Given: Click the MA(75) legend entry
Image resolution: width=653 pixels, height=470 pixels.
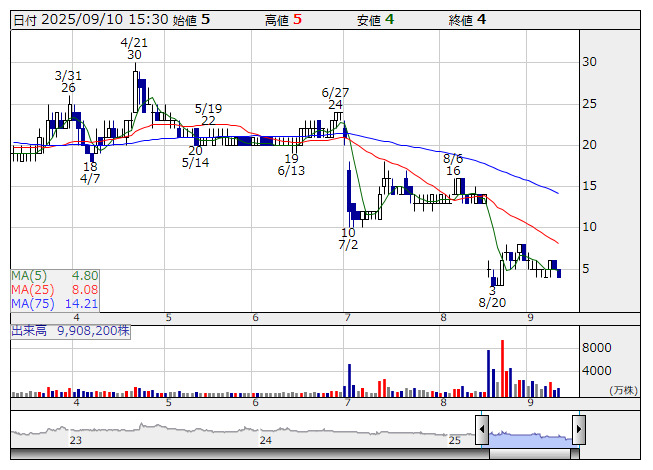Looking at the screenshot, I should [54, 303].
